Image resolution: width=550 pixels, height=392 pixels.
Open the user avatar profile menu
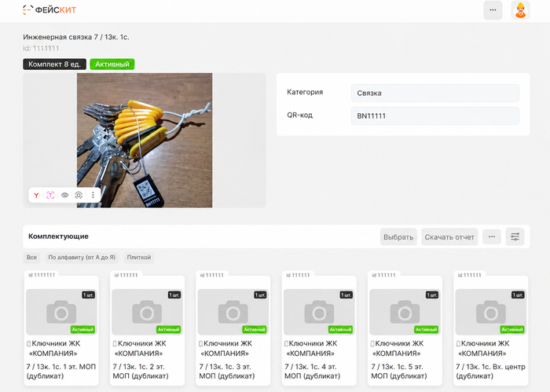tap(520, 9)
